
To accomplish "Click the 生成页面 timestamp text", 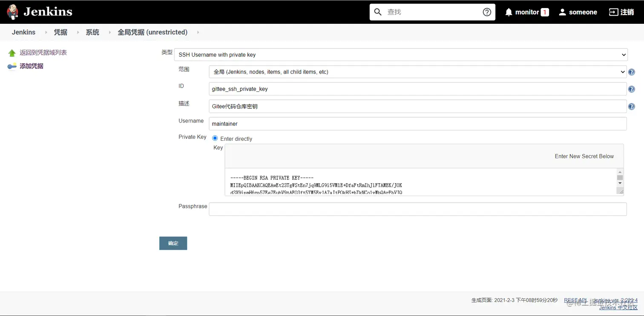I will coord(515,300).
